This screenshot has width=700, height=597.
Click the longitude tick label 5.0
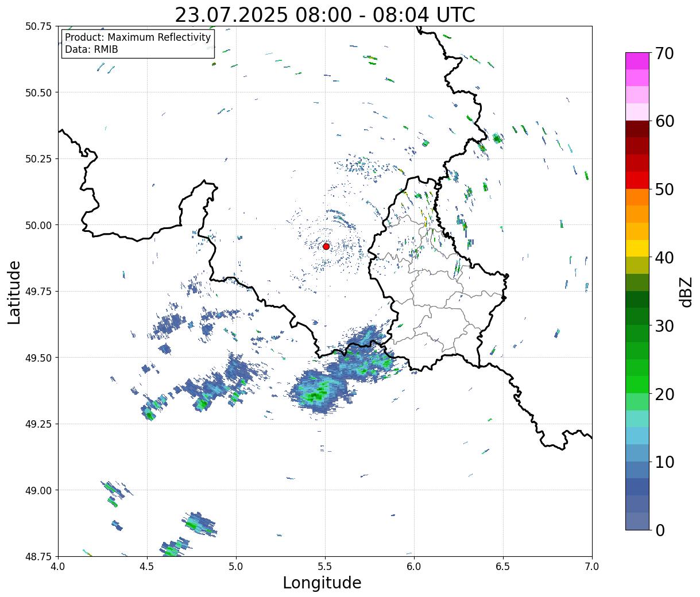(236, 567)
